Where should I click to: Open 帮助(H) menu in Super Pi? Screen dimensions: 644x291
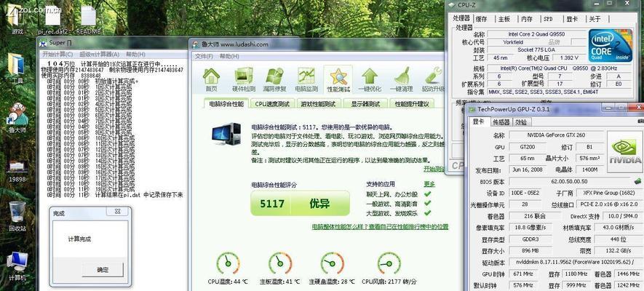click(x=135, y=54)
